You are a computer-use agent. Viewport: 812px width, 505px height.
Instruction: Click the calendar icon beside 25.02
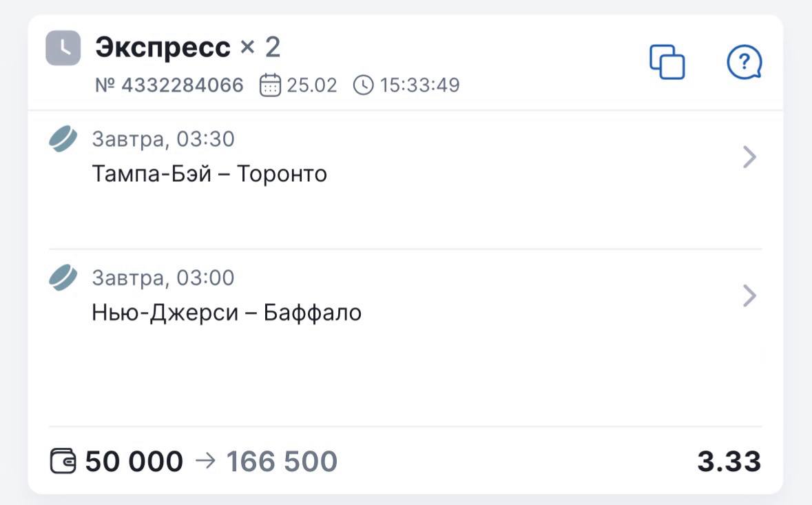click(271, 85)
